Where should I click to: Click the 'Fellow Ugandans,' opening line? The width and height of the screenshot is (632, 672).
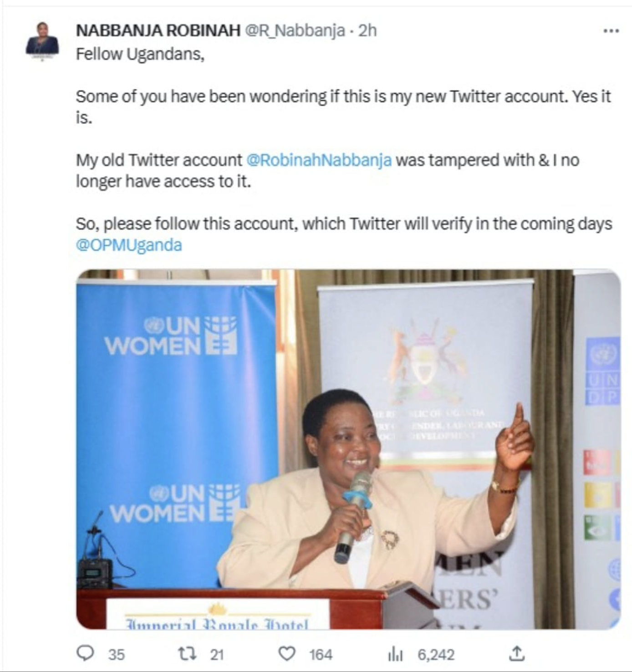(x=140, y=54)
